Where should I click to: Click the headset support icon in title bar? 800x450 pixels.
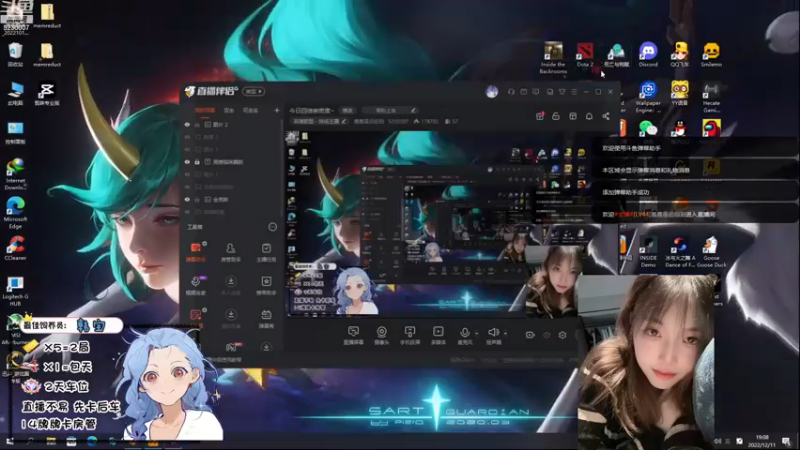pyautogui.click(x=511, y=92)
